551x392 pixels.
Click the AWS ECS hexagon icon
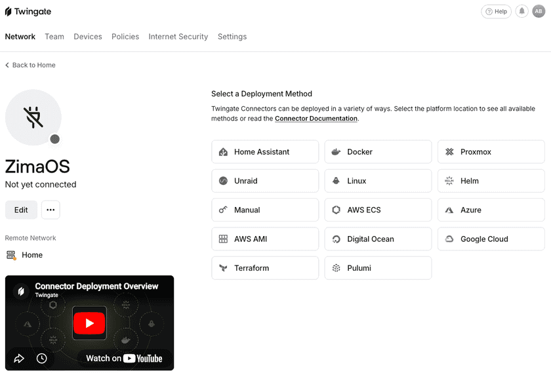pos(337,210)
